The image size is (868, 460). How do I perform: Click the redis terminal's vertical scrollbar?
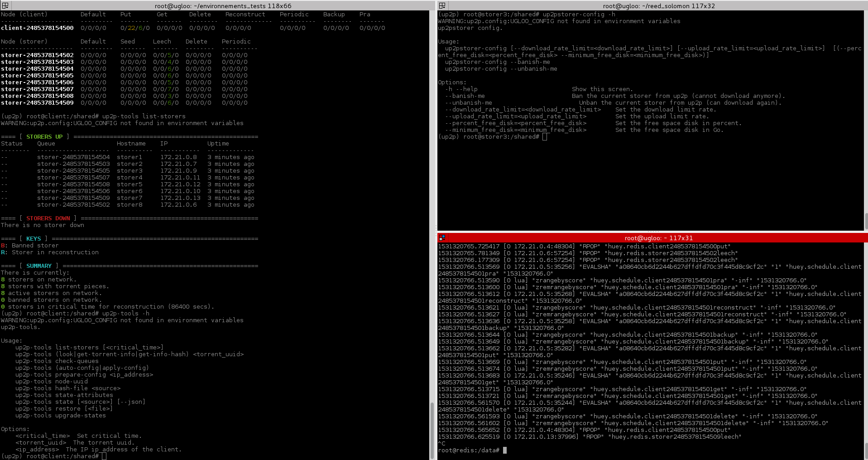click(x=866, y=451)
